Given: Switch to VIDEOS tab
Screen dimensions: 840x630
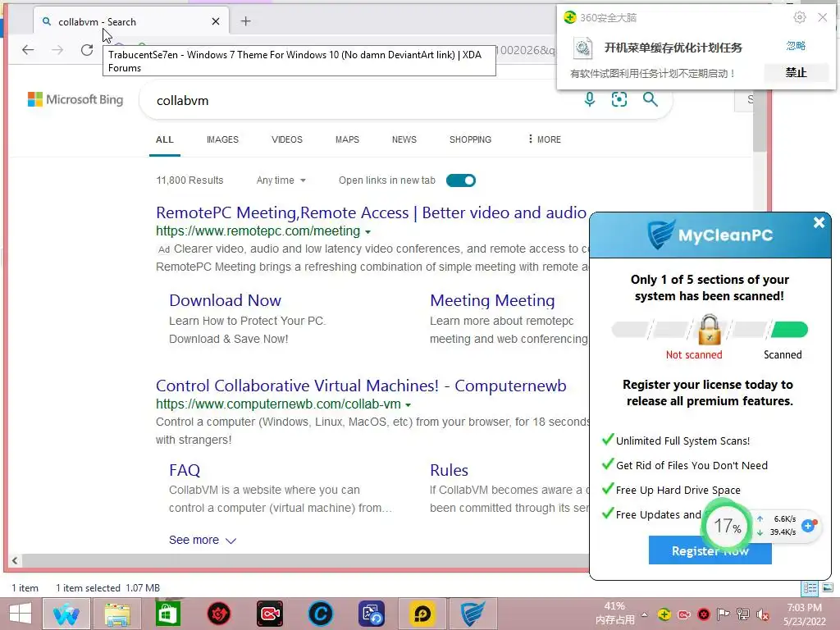Looking at the screenshot, I should (x=286, y=139).
